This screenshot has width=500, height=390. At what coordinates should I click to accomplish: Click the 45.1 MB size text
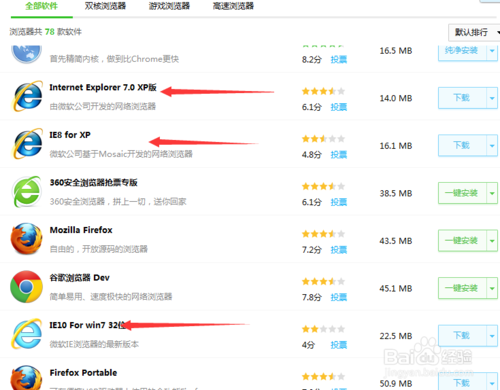click(x=396, y=288)
